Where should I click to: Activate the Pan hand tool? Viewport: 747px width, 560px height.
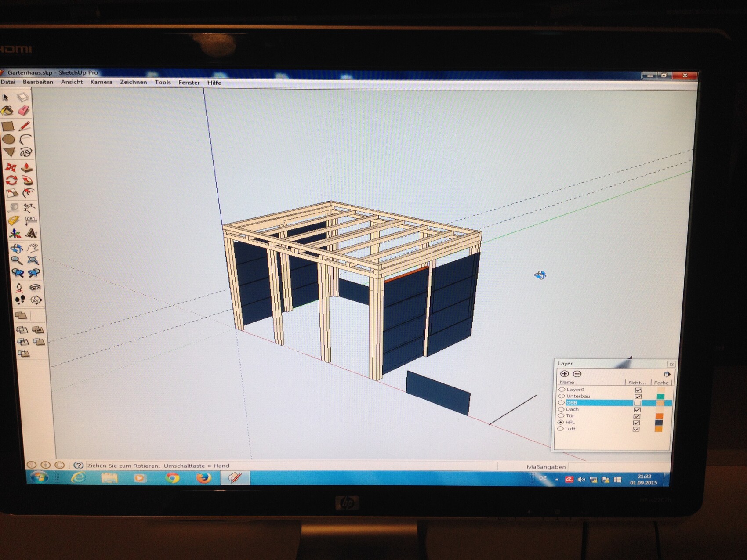(x=33, y=248)
